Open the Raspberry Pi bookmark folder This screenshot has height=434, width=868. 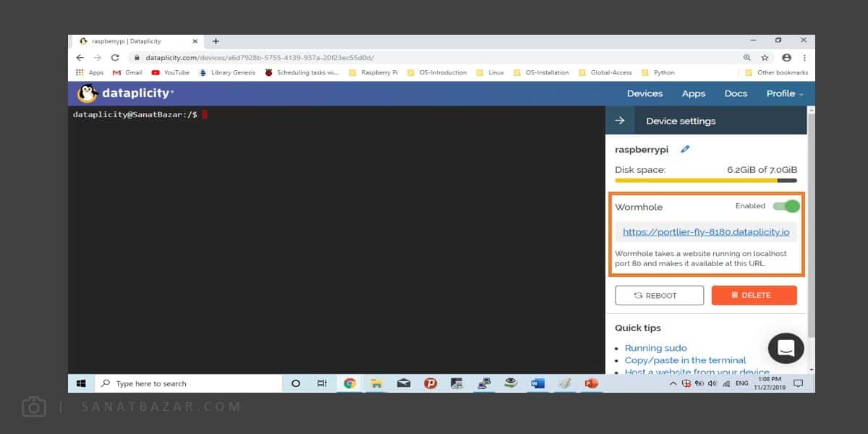(x=373, y=72)
